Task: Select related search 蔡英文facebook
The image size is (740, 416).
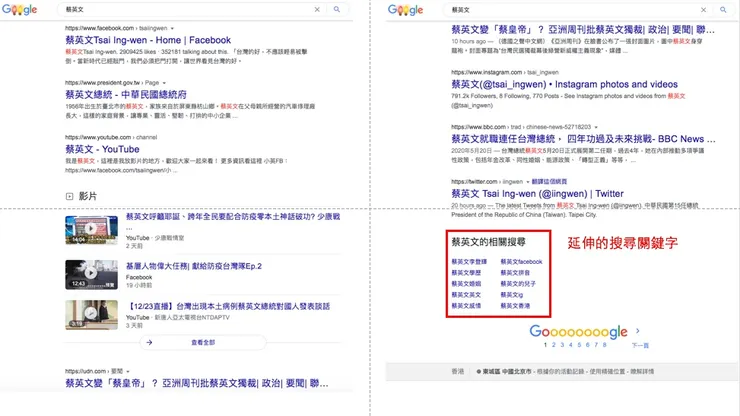Action: (521, 262)
